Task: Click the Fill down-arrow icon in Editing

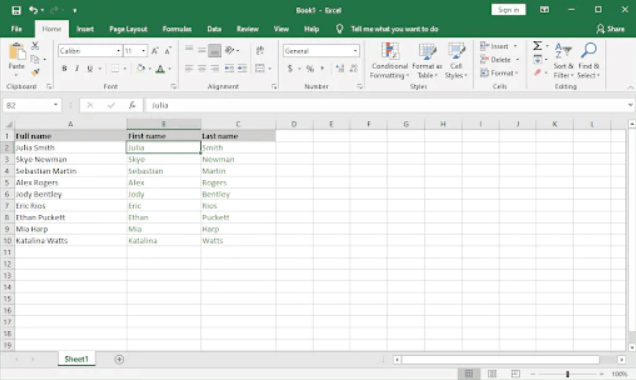Action: pos(537,60)
